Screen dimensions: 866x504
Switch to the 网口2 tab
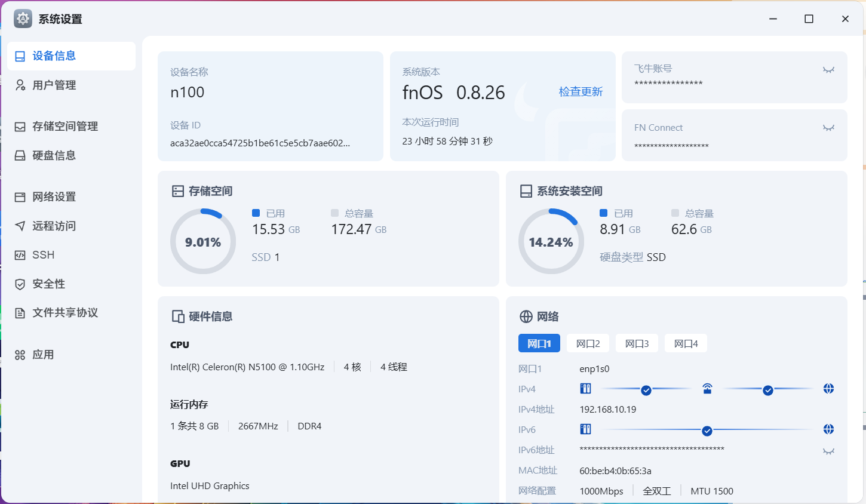[x=588, y=343]
